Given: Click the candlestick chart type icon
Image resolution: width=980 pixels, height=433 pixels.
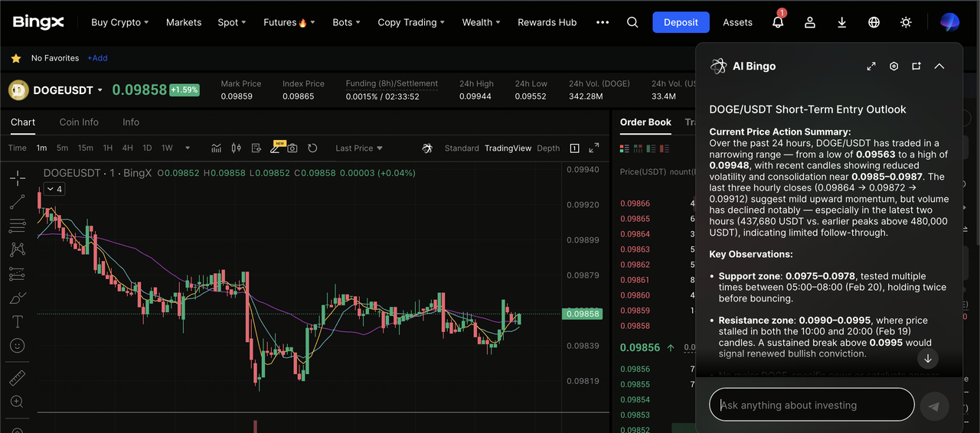Looking at the screenshot, I should 236,148.
